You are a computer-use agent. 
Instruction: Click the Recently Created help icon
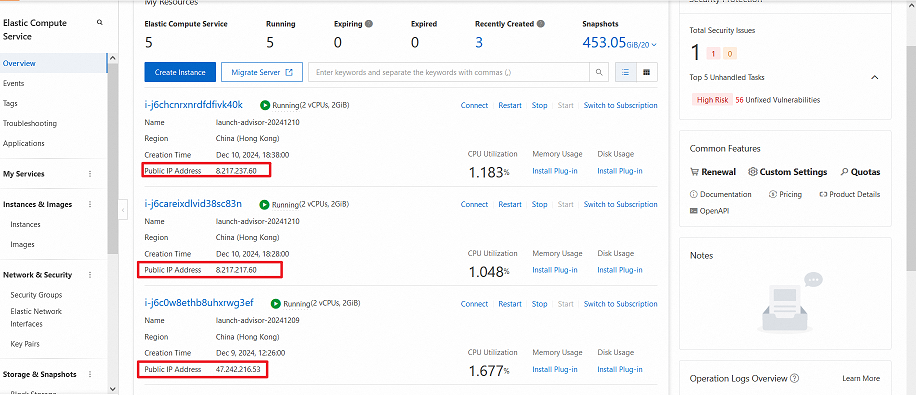click(541, 24)
